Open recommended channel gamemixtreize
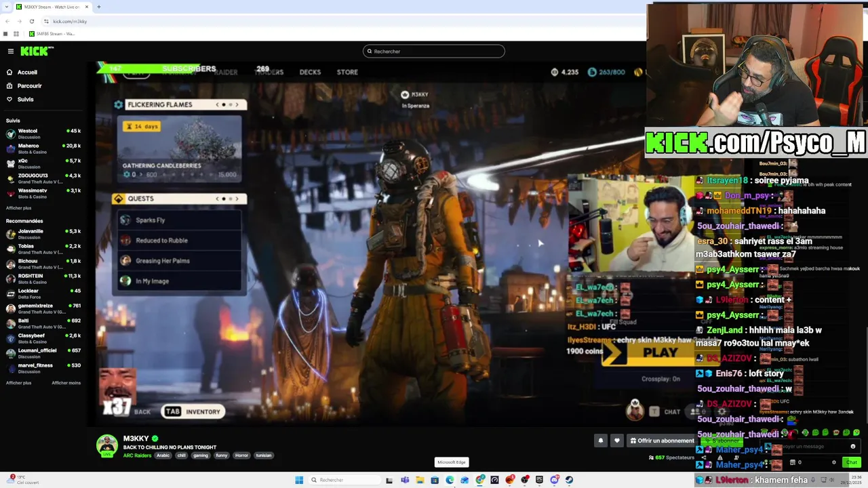Viewport: 868px width, 488px height. [x=43, y=308]
